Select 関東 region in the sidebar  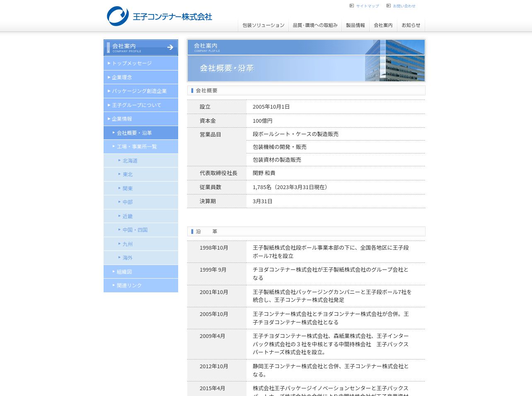click(141, 188)
